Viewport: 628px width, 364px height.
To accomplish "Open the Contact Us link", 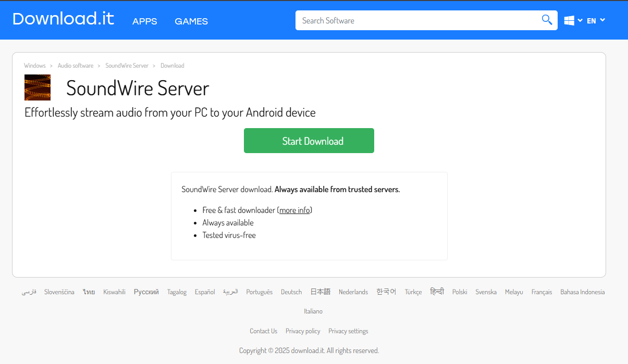I will (263, 331).
